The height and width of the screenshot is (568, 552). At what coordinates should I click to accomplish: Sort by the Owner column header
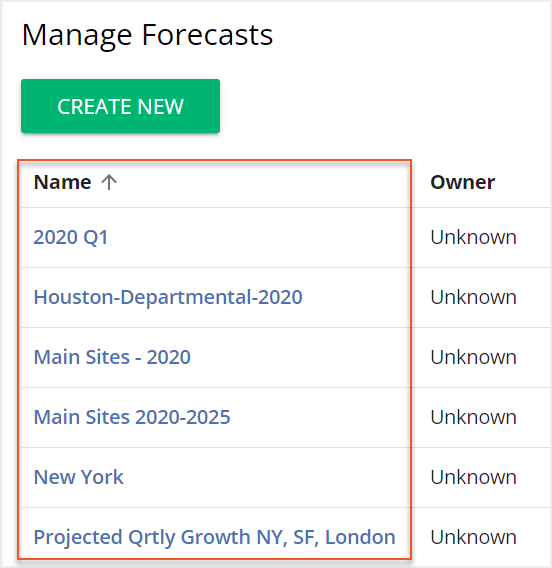463,182
